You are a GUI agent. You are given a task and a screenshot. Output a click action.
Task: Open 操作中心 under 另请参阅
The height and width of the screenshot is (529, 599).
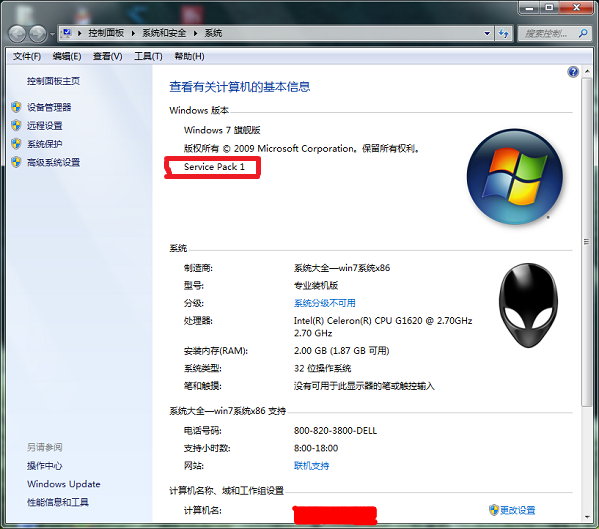click(x=44, y=466)
